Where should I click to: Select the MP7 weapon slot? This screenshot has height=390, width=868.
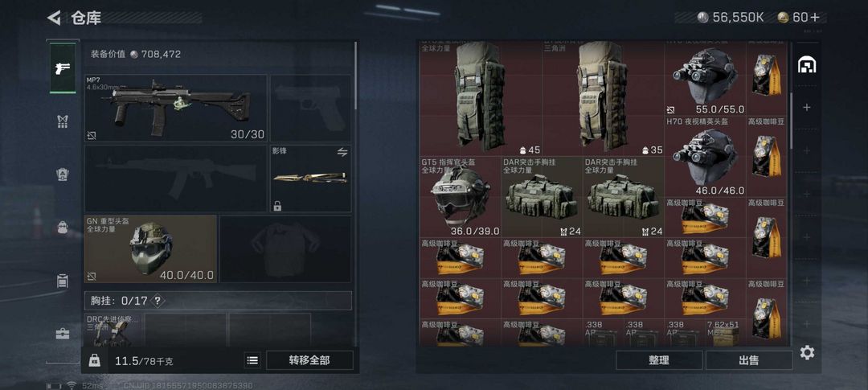click(x=175, y=108)
